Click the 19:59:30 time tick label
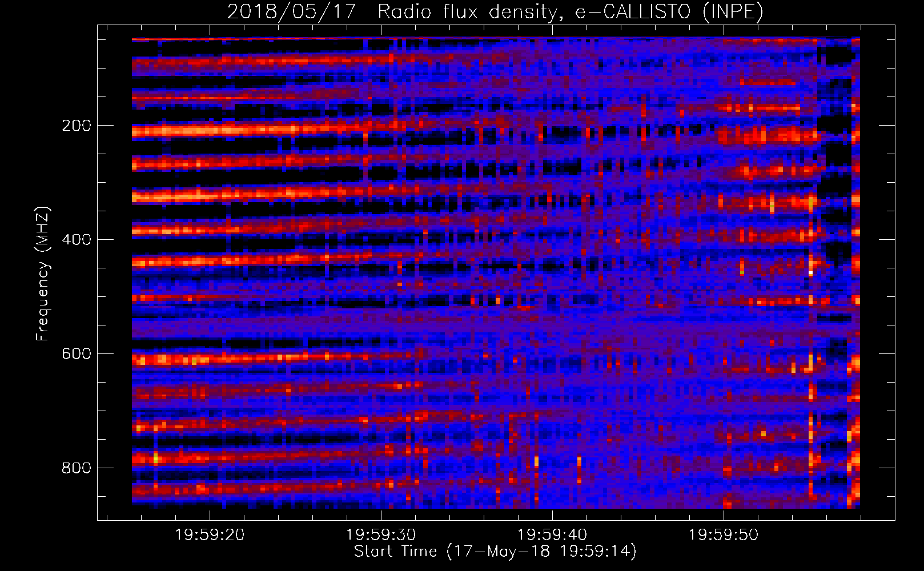Screen dimensions: 924x571 [381, 534]
